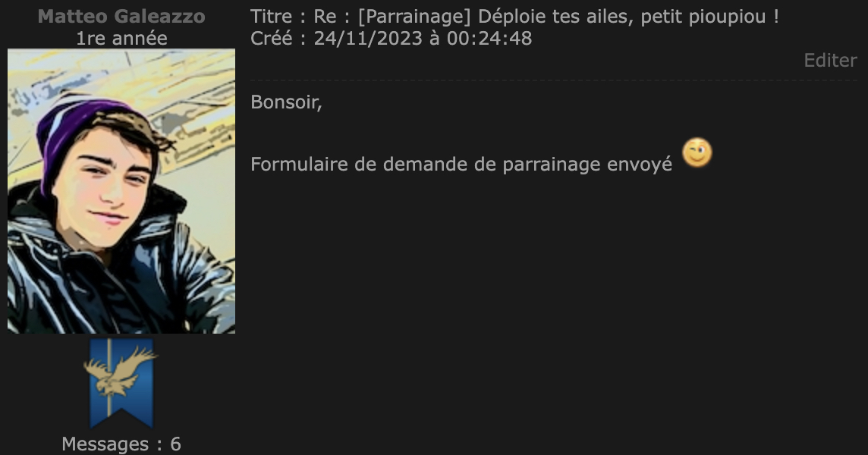Click the Bonsoir greeting text
Screen dimensions: 868x455
(x=286, y=102)
